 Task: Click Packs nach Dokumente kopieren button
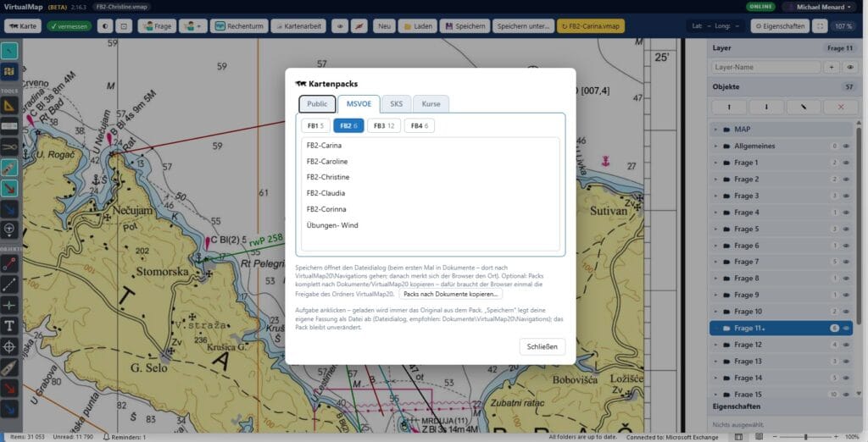coord(451,295)
